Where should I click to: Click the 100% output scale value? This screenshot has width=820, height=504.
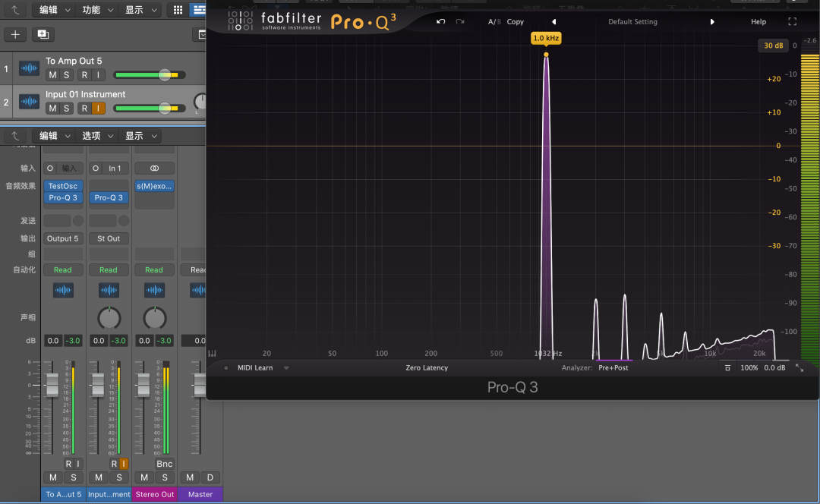pyautogui.click(x=749, y=368)
